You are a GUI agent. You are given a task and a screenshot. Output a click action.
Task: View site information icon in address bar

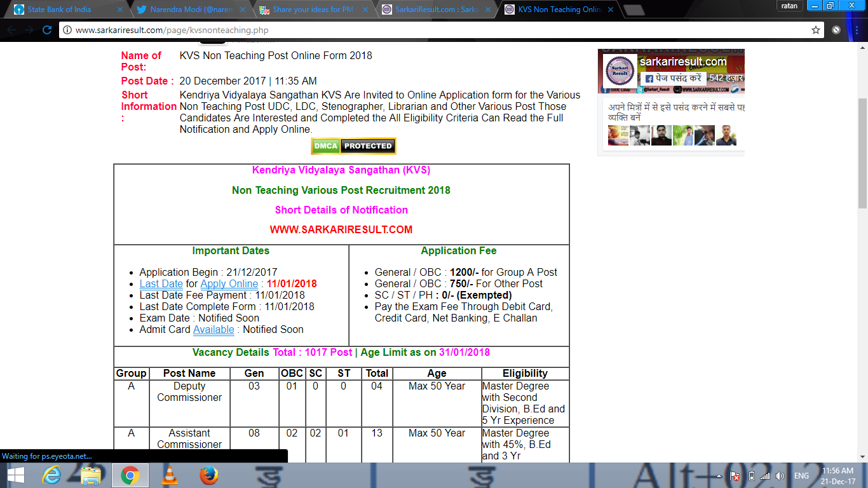click(x=68, y=30)
